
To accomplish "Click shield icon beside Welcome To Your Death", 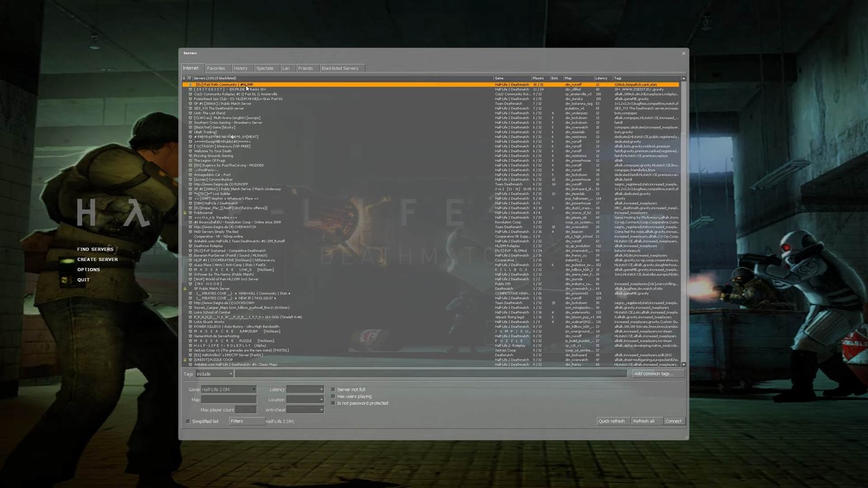I will (190, 151).
